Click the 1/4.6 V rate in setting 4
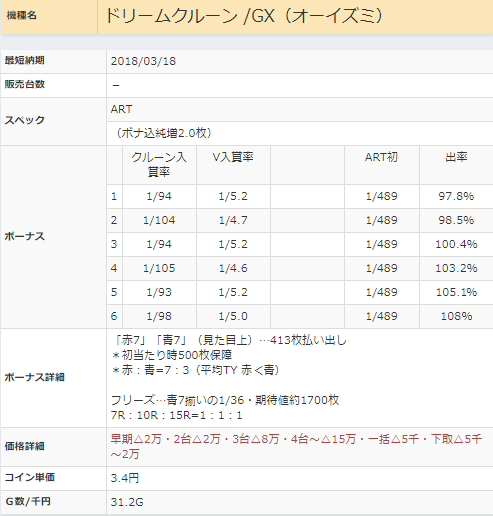493x516 pixels. pos(233,268)
